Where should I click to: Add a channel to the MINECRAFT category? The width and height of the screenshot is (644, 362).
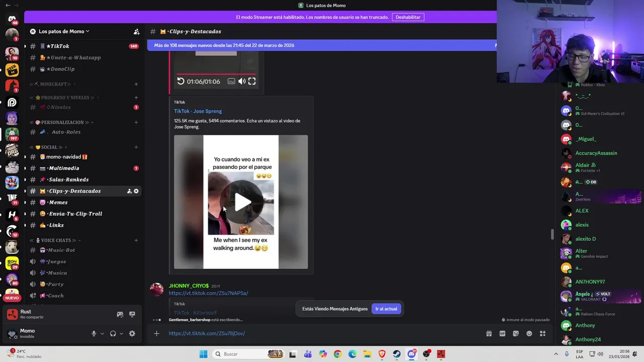(136, 84)
